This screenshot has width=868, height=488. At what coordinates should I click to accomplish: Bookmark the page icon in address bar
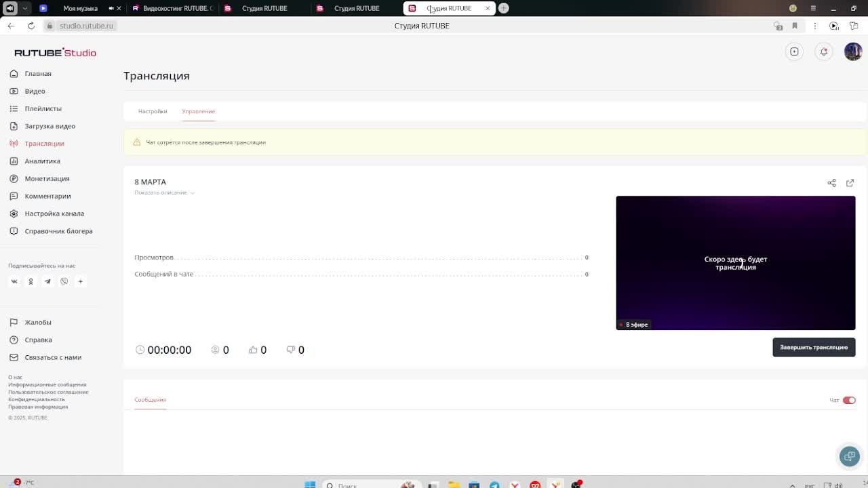[x=795, y=26]
